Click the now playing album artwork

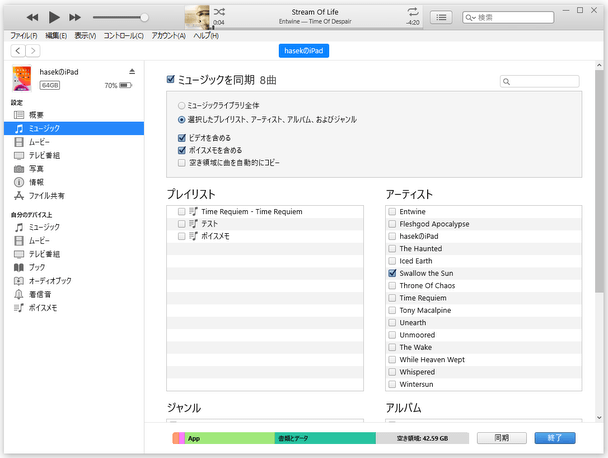click(197, 17)
